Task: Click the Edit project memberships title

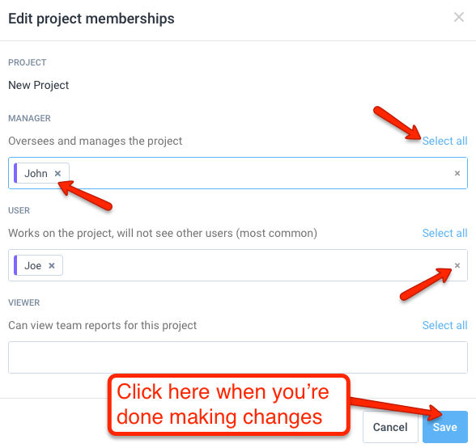Action: [x=91, y=19]
